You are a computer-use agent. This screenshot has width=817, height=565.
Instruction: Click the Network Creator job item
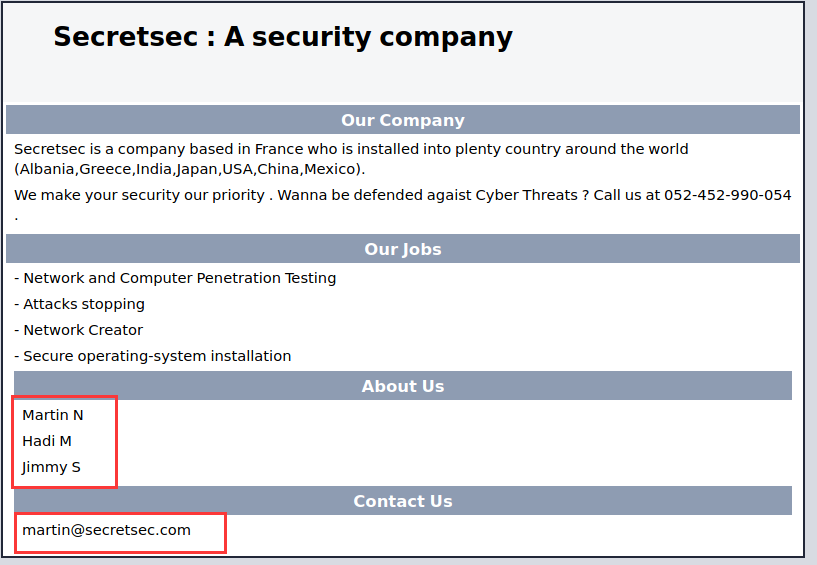point(82,330)
